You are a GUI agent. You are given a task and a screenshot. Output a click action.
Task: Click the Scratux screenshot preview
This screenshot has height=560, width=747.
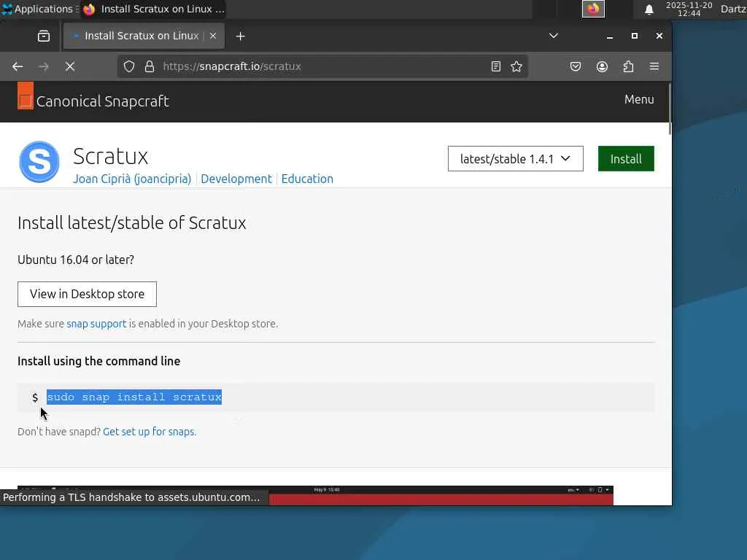click(315, 495)
